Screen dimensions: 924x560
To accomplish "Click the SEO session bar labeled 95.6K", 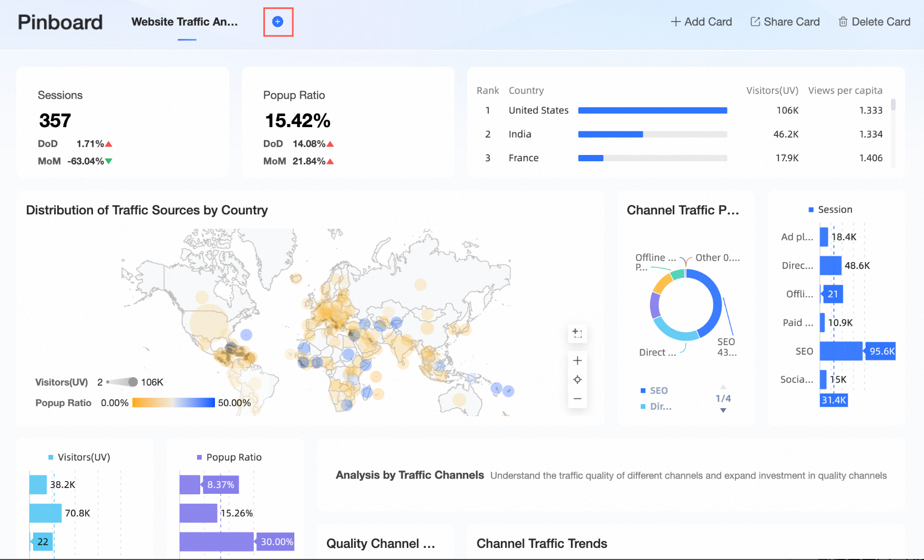I will [x=841, y=351].
